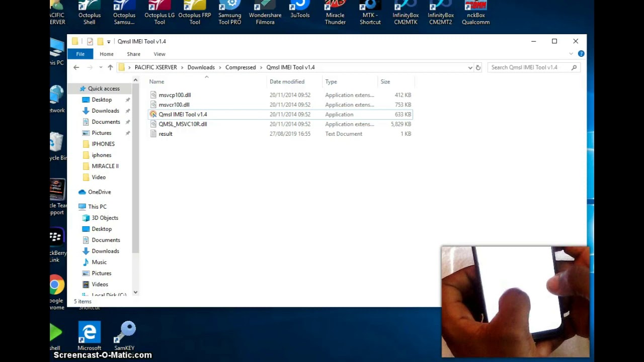The width and height of the screenshot is (644, 362).
Task: Click PACIFIC XSERVER in the address path
Action: 156,67
